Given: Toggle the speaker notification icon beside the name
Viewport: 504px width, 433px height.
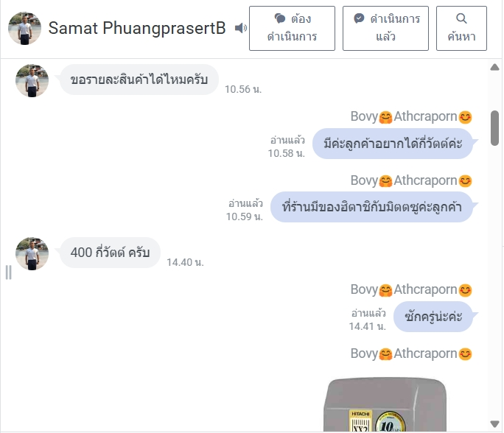Looking at the screenshot, I should (241, 28).
